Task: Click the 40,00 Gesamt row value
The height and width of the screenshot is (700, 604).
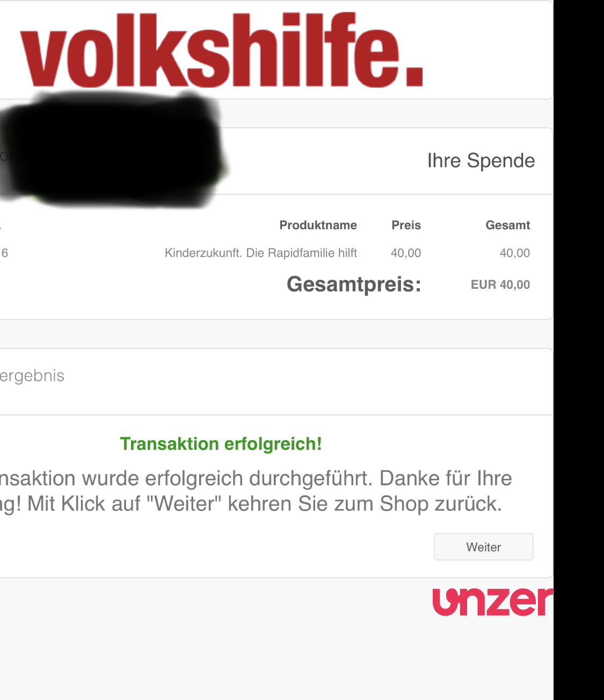Action: click(x=514, y=253)
